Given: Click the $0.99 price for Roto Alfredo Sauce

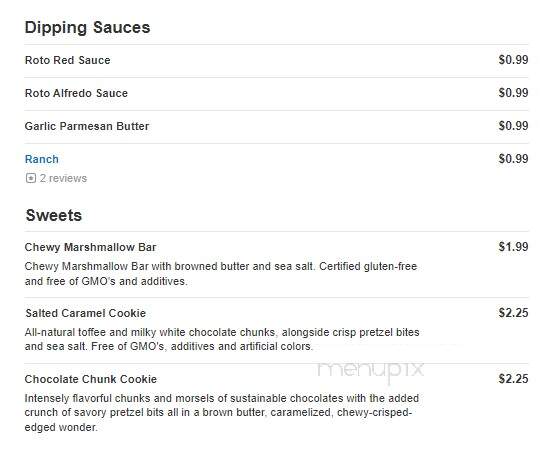Looking at the screenshot, I should (x=514, y=93).
